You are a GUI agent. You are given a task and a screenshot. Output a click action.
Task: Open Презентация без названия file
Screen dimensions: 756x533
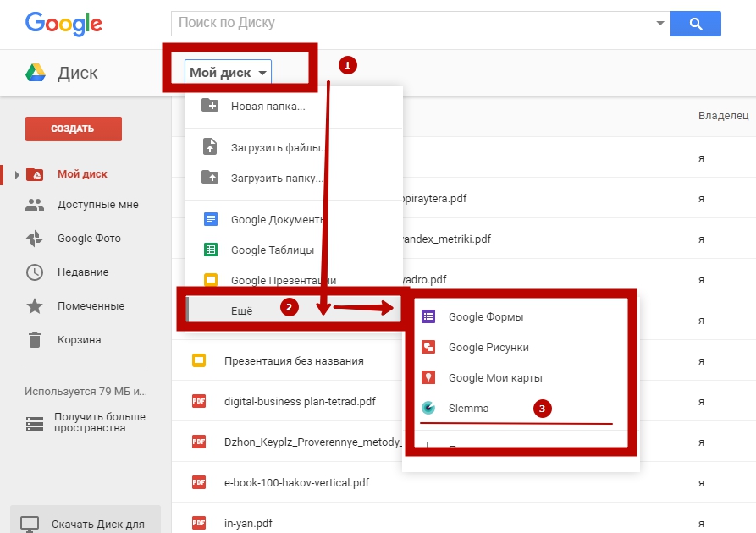click(294, 361)
